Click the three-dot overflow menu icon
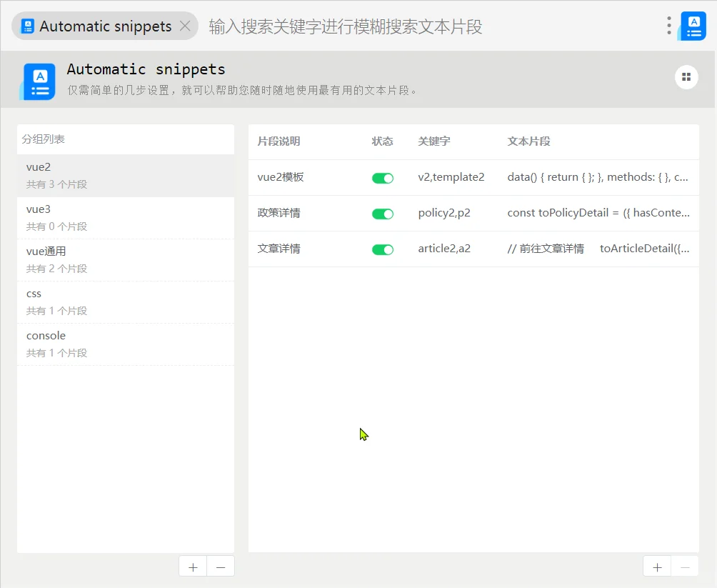The image size is (717, 588). [x=668, y=26]
